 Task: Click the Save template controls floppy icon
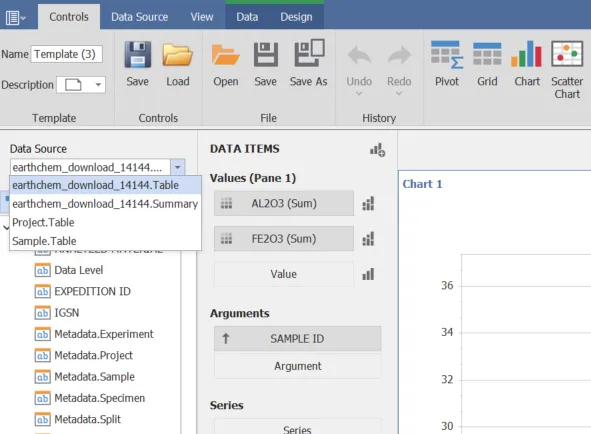pos(138,55)
